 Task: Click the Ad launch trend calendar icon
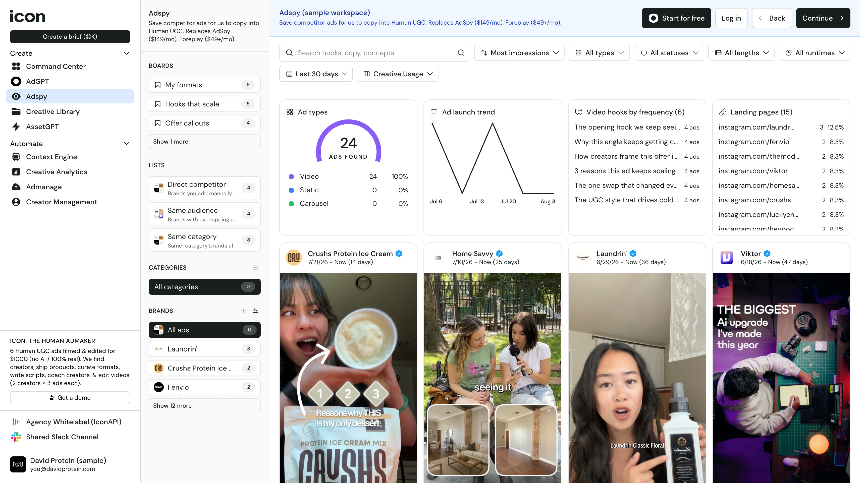point(434,112)
